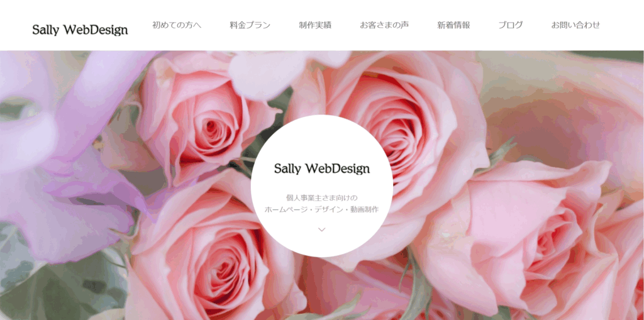
Task: Click the ホームページ・デザイン・動画制作 text line
Action: tap(321, 209)
